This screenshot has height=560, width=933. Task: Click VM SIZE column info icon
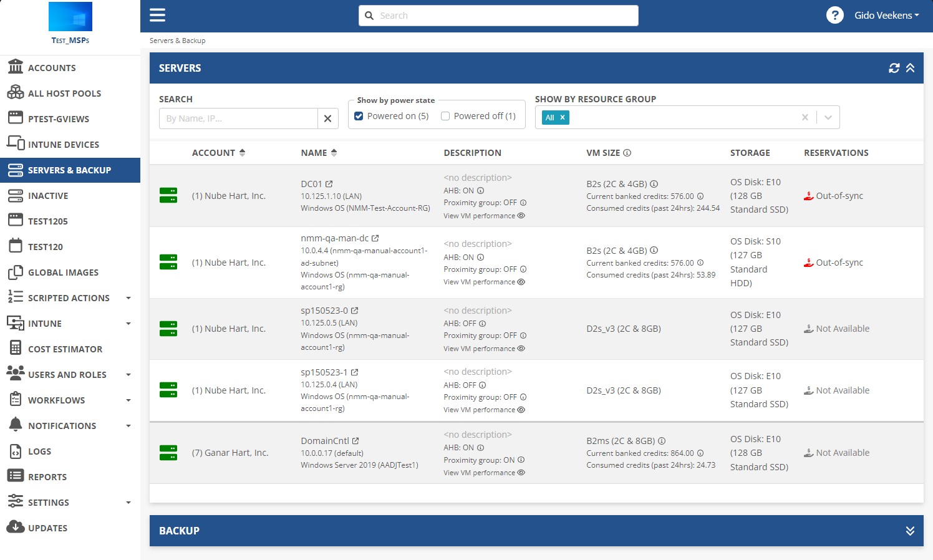pyautogui.click(x=627, y=153)
